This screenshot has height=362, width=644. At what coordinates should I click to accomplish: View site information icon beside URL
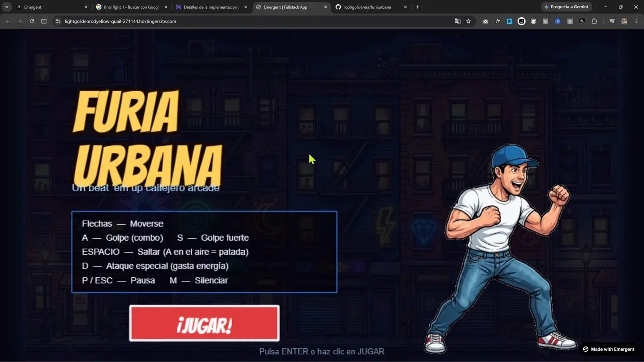[x=58, y=21]
